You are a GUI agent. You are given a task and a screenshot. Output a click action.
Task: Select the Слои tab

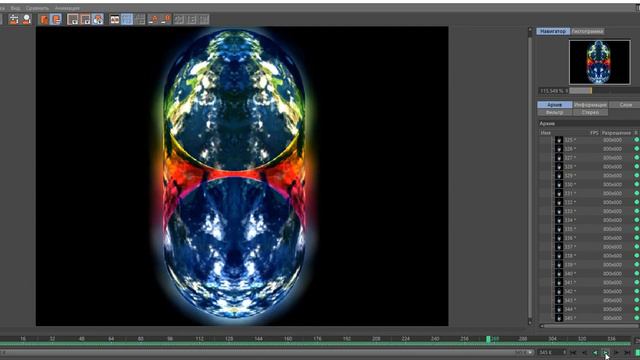pos(625,105)
